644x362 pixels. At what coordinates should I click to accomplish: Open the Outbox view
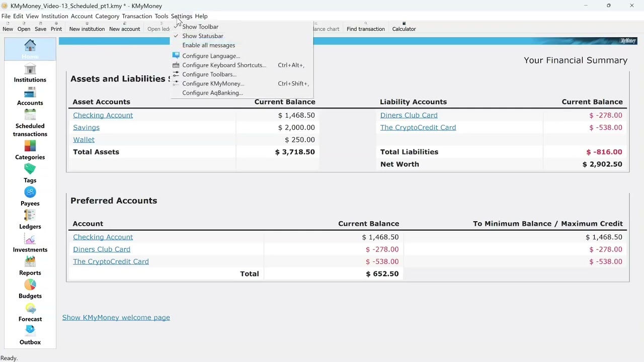tap(30, 336)
